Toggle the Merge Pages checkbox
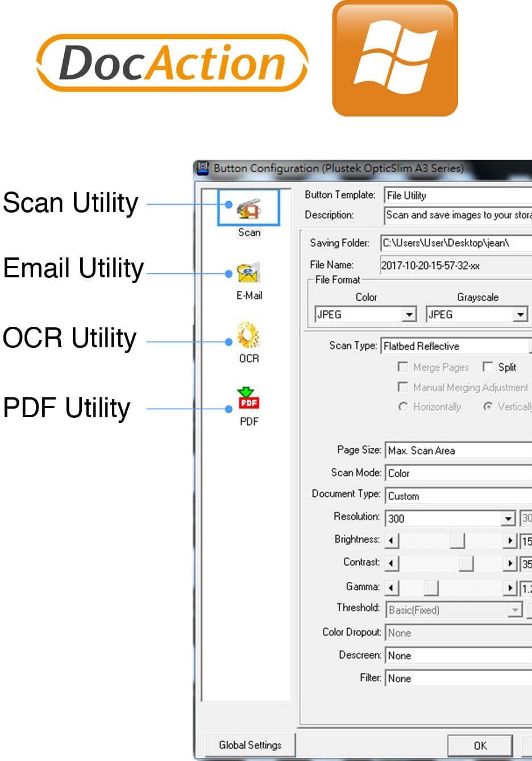 tap(403, 367)
